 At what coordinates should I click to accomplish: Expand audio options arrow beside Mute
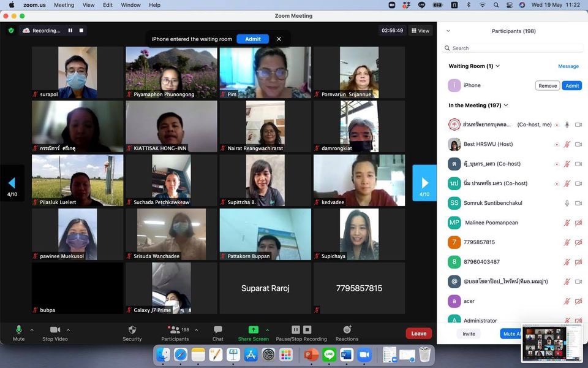pos(32,330)
